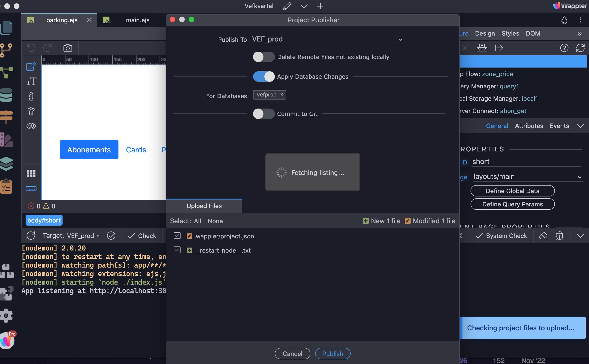Screen dimensions: 589x364
Task: Open the layouts/main page dropdown
Action: coord(528,177)
